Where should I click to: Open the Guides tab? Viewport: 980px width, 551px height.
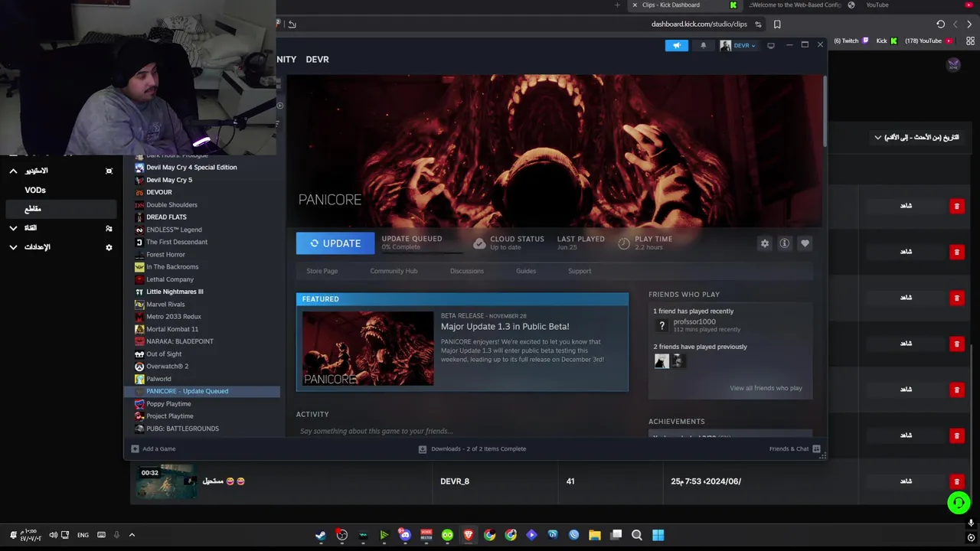pyautogui.click(x=525, y=271)
